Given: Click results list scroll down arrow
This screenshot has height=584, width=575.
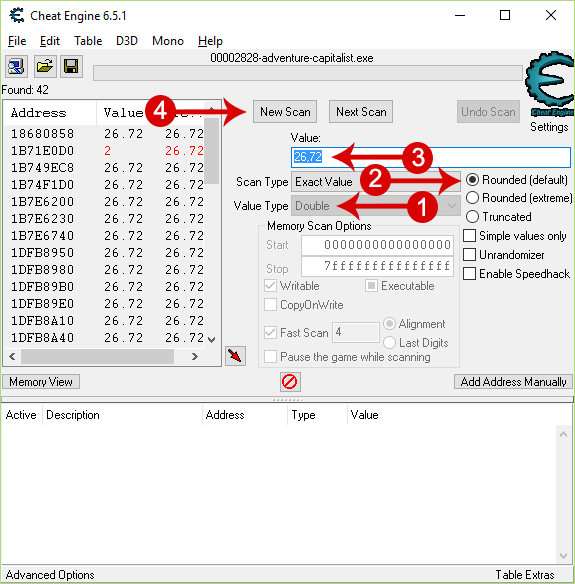Looking at the screenshot, I should point(212,339).
